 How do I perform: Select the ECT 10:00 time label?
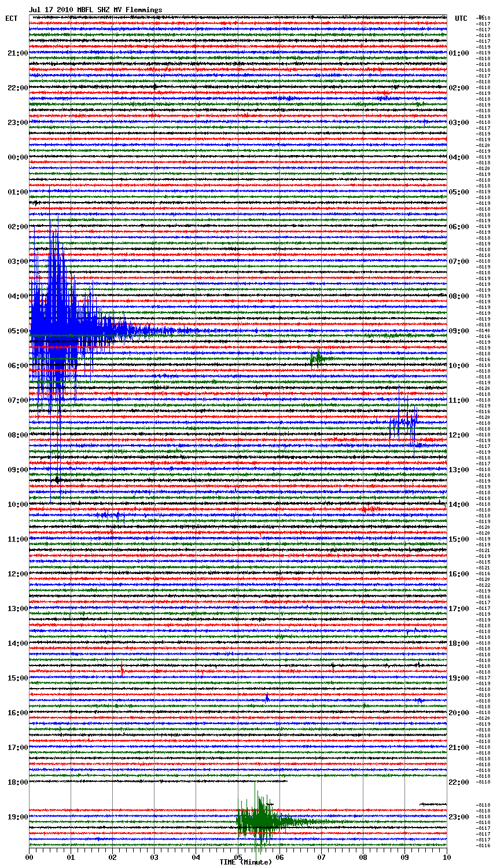click(18, 505)
